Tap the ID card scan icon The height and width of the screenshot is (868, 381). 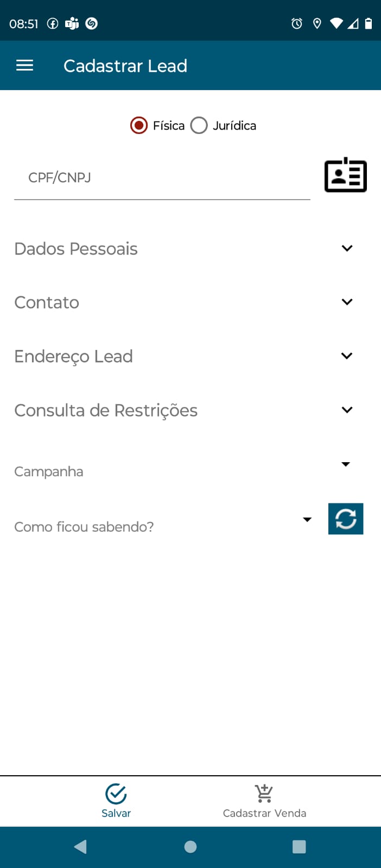pos(345,175)
